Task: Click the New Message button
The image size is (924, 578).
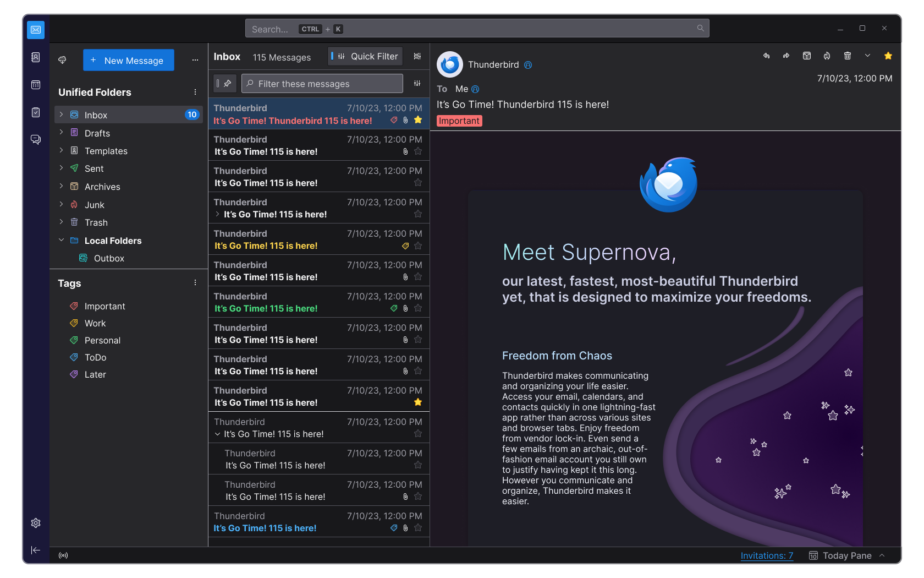Action: [128, 60]
